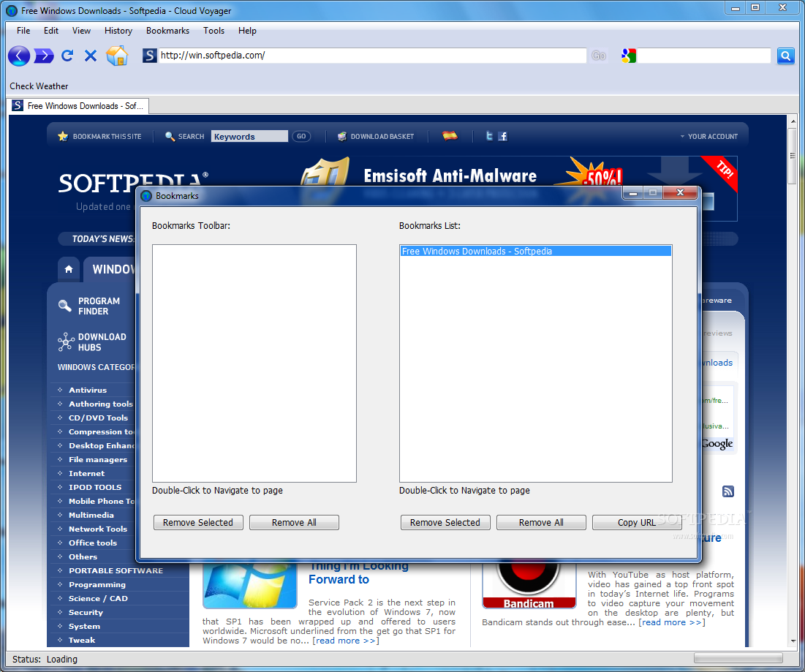Open the Edit menu

coord(51,30)
